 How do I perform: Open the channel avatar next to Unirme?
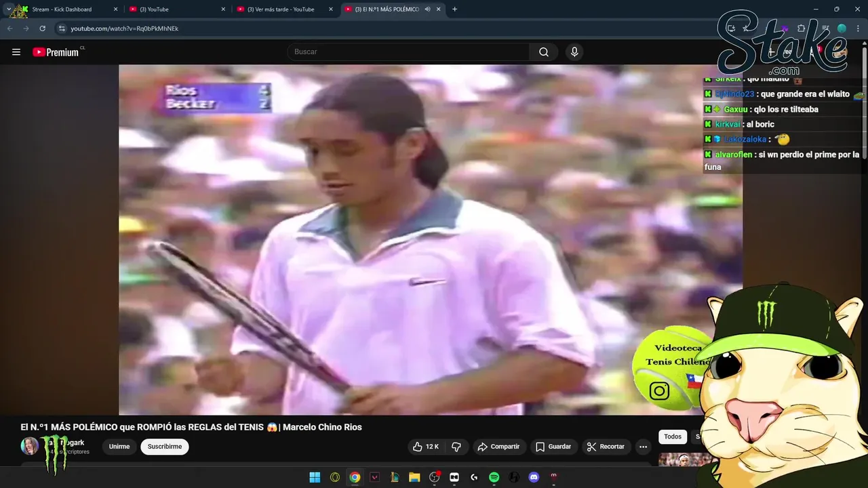(29, 446)
